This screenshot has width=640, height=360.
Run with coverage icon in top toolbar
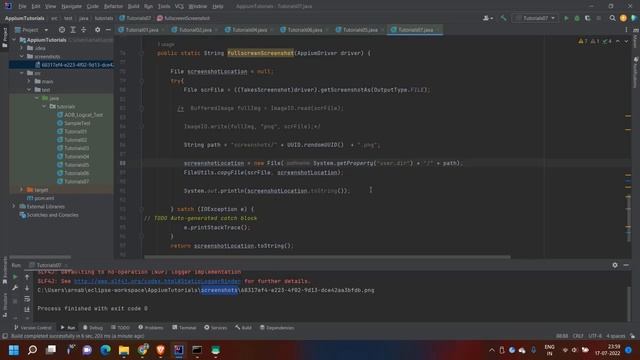[x=587, y=18]
